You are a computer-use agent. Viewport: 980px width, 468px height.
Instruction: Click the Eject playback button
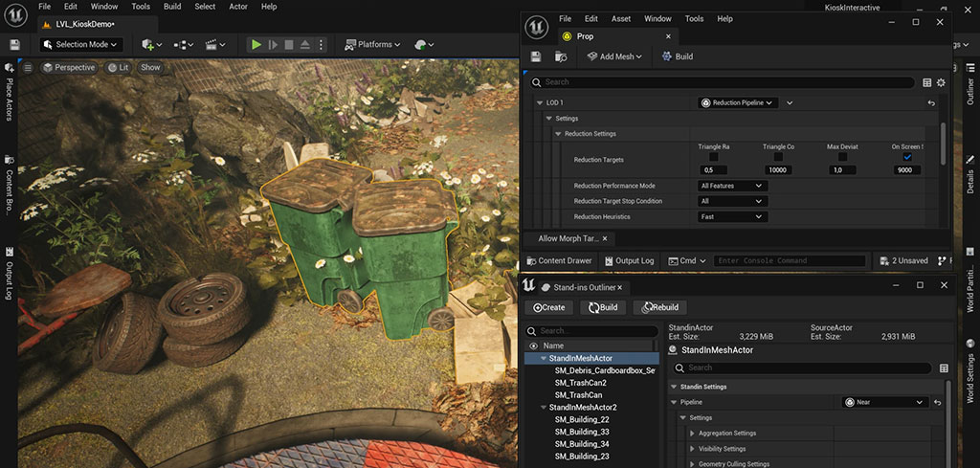coord(305,45)
